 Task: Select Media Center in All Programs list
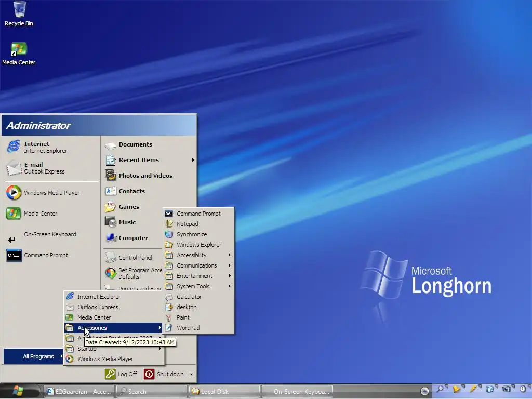113,317
